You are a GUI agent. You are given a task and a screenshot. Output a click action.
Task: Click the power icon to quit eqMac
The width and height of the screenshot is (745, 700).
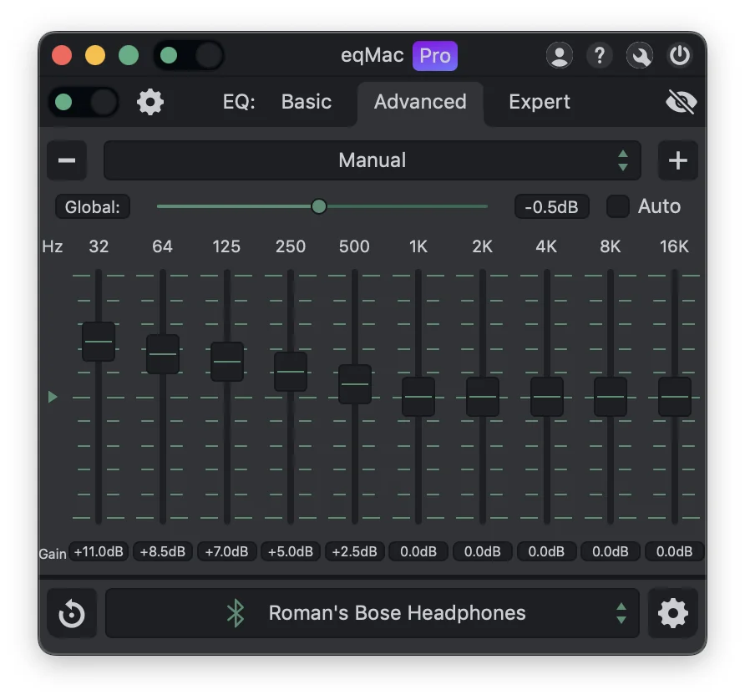click(680, 55)
